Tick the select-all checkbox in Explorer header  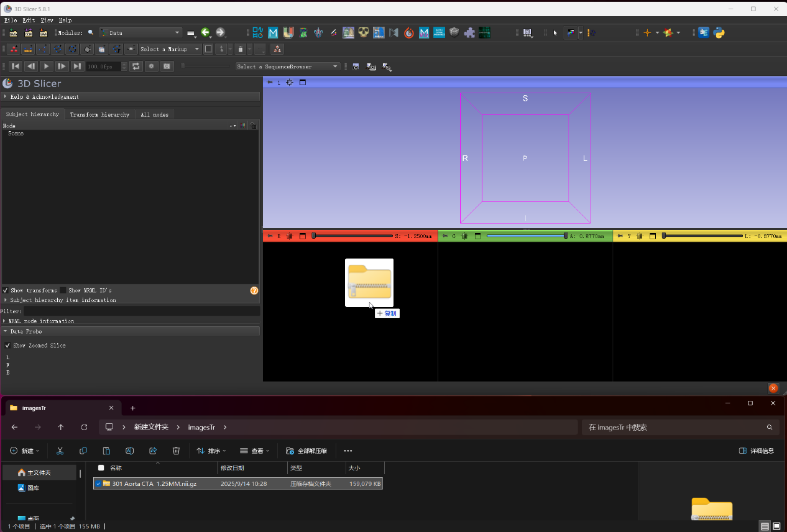point(101,467)
